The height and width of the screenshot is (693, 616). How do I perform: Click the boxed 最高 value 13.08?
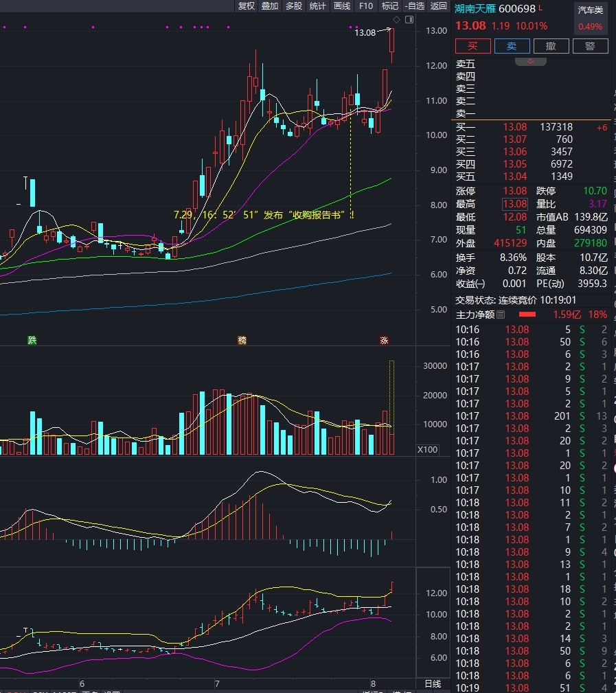click(515, 204)
